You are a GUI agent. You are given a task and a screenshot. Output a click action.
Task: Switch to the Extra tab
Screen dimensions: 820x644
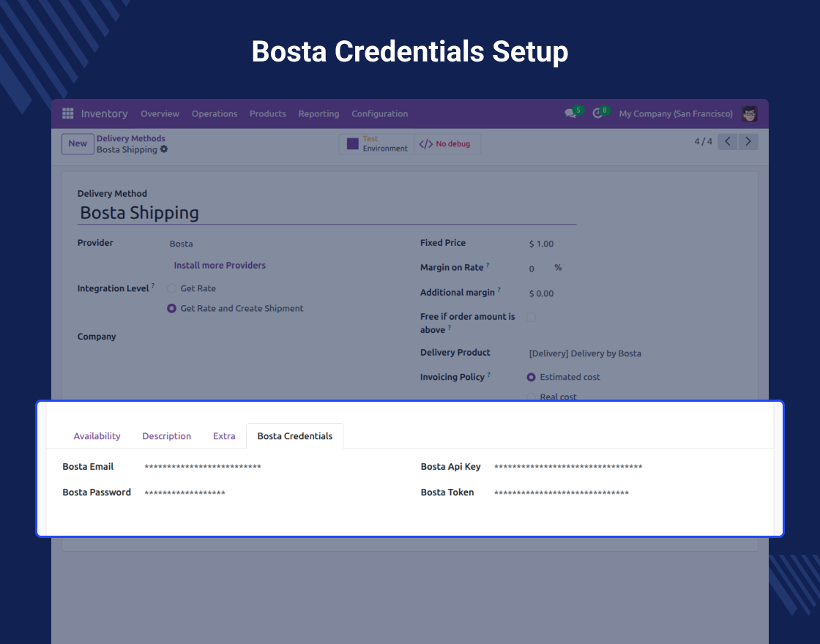(x=224, y=436)
